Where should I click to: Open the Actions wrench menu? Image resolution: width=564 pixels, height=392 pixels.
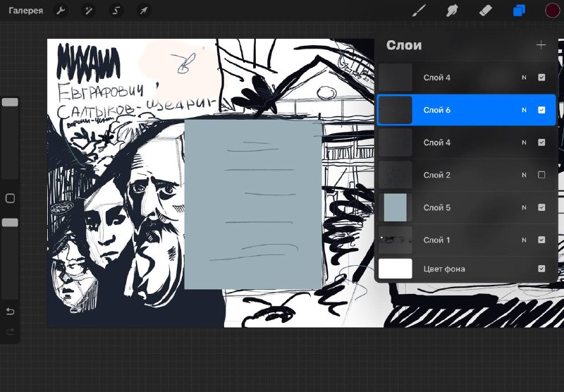pyautogui.click(x=61, y=11)
